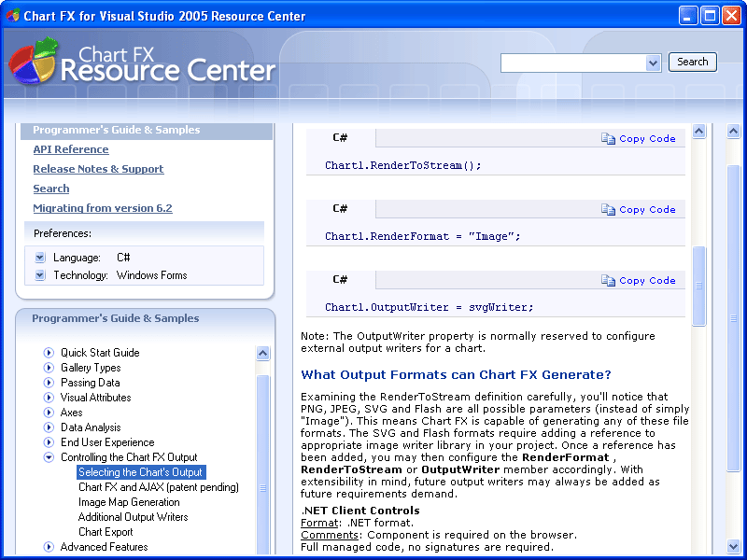
Task: Click the arrow icon beside Data Analysis
Action: pos(49,427)
